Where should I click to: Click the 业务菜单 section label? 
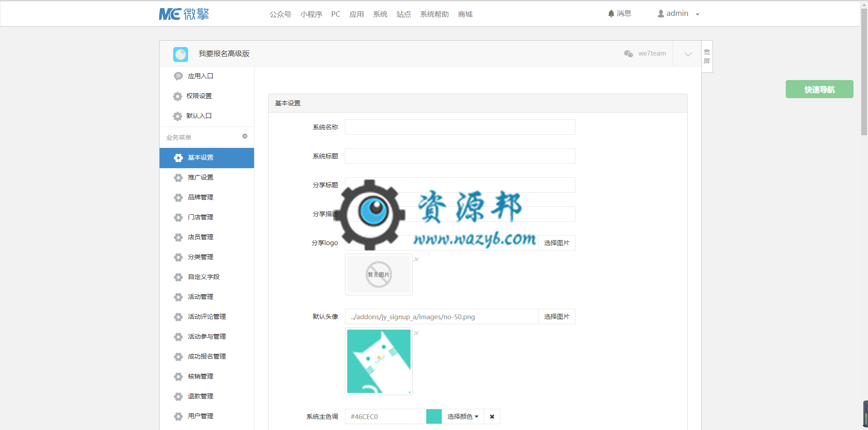(179, 137)
